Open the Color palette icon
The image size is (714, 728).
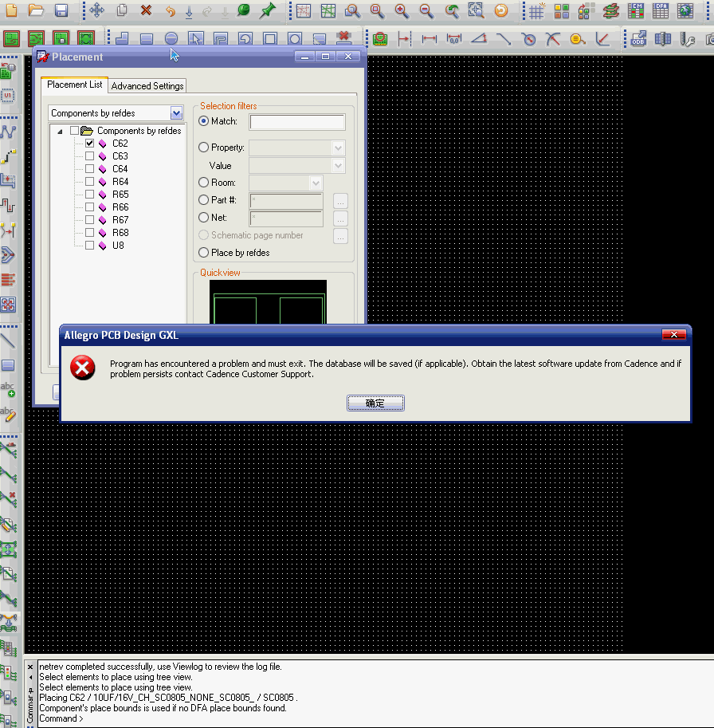pyautogui.click(x=561, y=10)
